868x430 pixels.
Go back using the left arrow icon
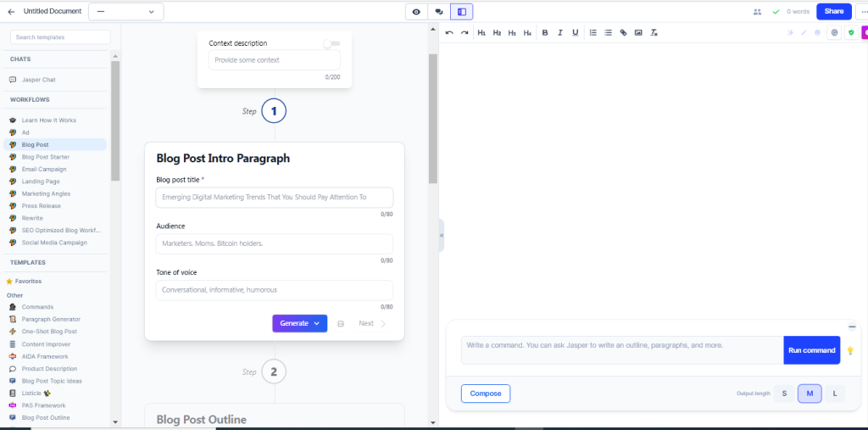coord(11,11)
